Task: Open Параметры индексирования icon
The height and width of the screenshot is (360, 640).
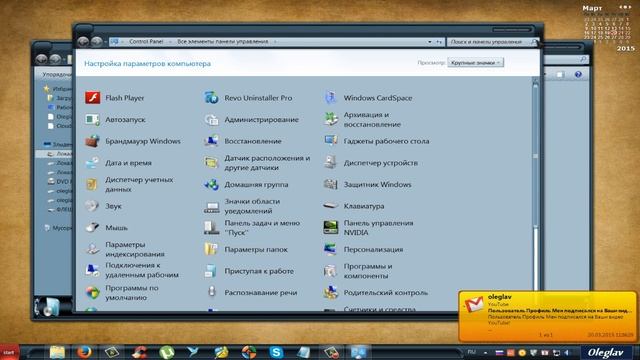Action: 93,249
